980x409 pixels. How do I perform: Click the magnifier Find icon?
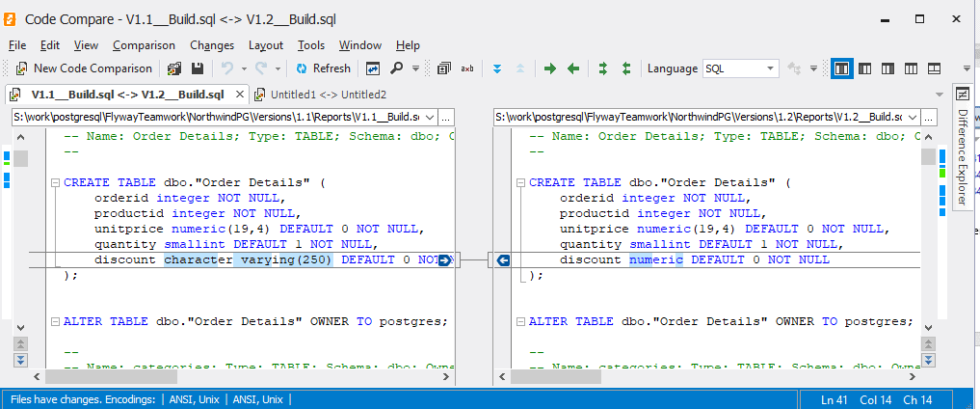click(x=396, y=68)
